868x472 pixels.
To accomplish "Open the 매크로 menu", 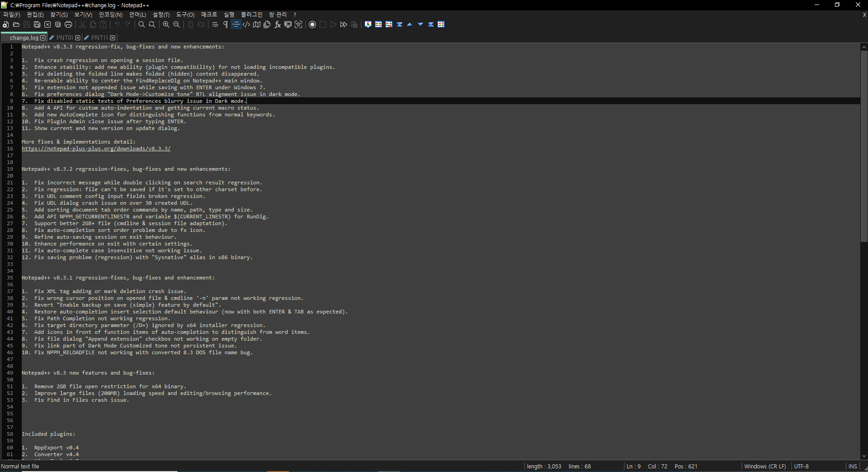I will pos(209,14).
